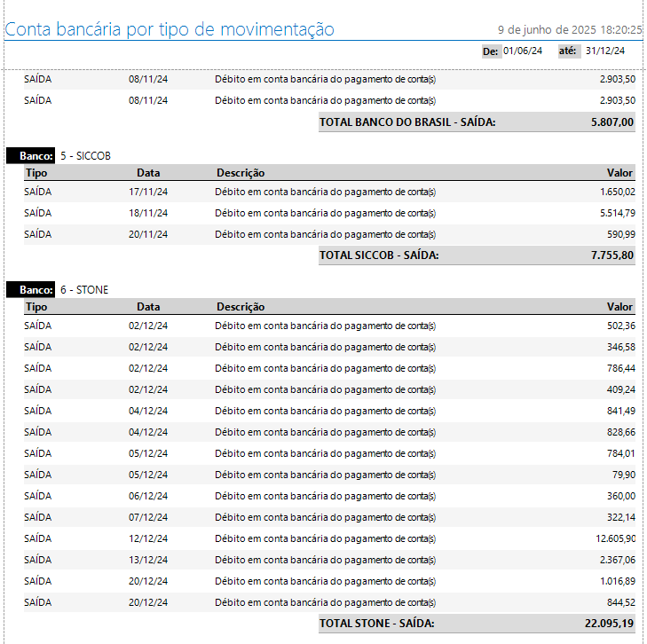Click the value "79,90"
647x644 pixels.
point(624,475)
